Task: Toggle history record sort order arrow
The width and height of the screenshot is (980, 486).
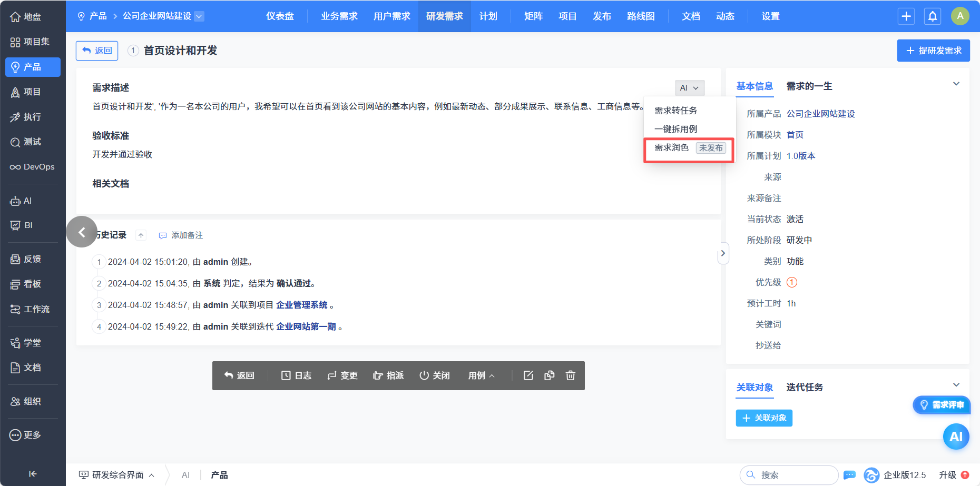Action: tap(141, 235)
